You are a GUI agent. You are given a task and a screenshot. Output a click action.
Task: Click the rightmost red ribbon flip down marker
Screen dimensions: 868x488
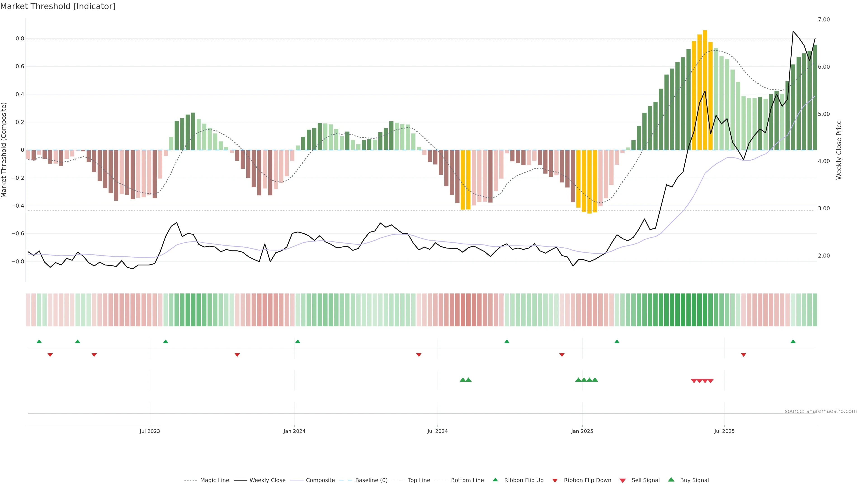tap(743, 355)
